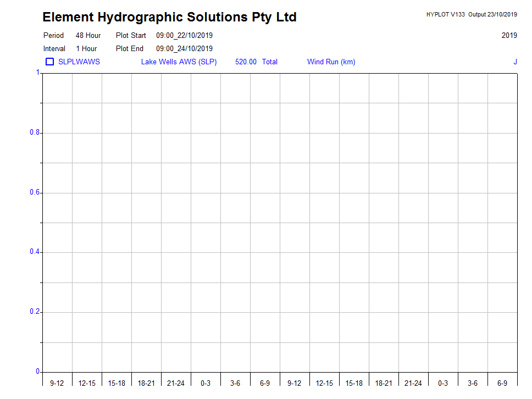Click the first 18-21 label on the time axis
This screenshot has height=399, width=532.
click(146, 383)
